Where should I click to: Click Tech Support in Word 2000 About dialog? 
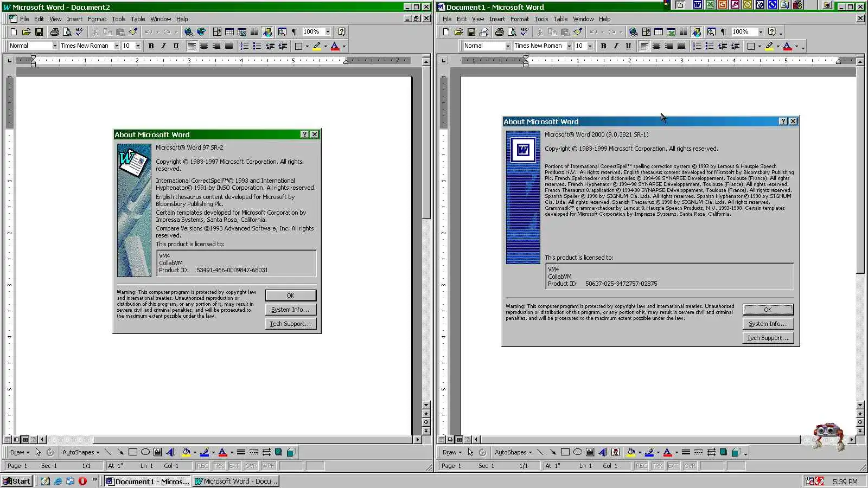[x=768, y=338]
